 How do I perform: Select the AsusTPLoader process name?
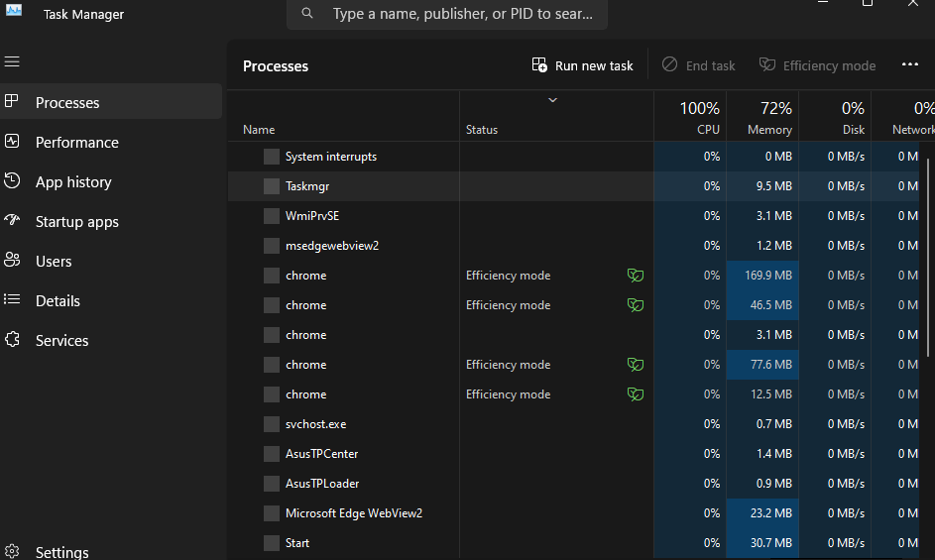[322, 484]
